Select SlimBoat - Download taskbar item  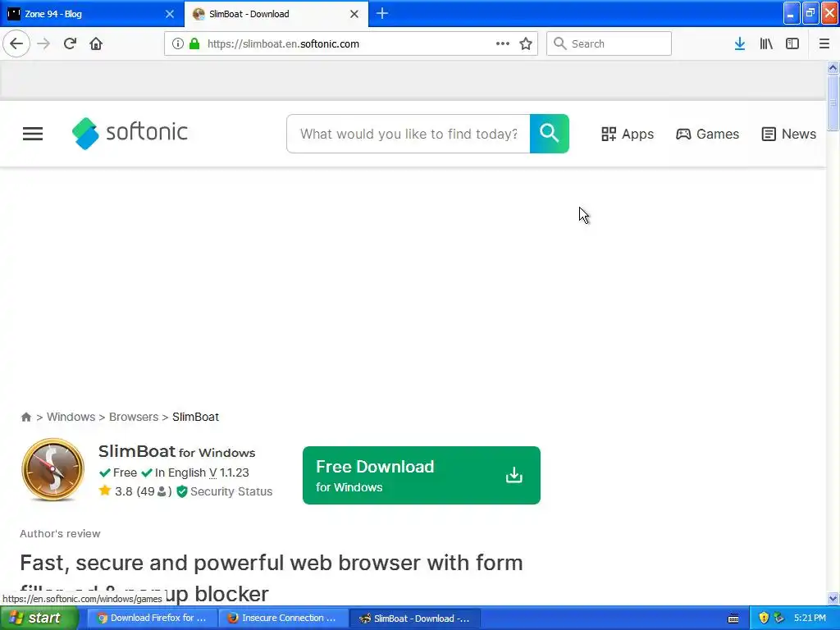click(x=414, y=619)
